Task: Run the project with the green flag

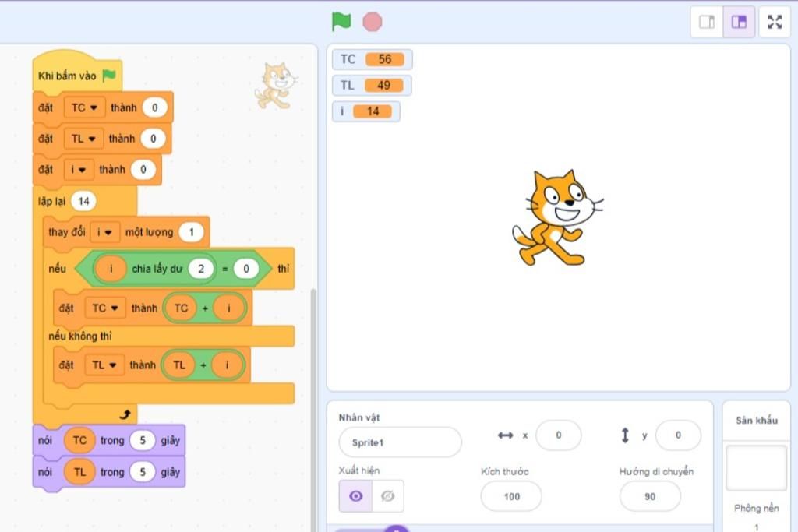Action: click(341, 21)
